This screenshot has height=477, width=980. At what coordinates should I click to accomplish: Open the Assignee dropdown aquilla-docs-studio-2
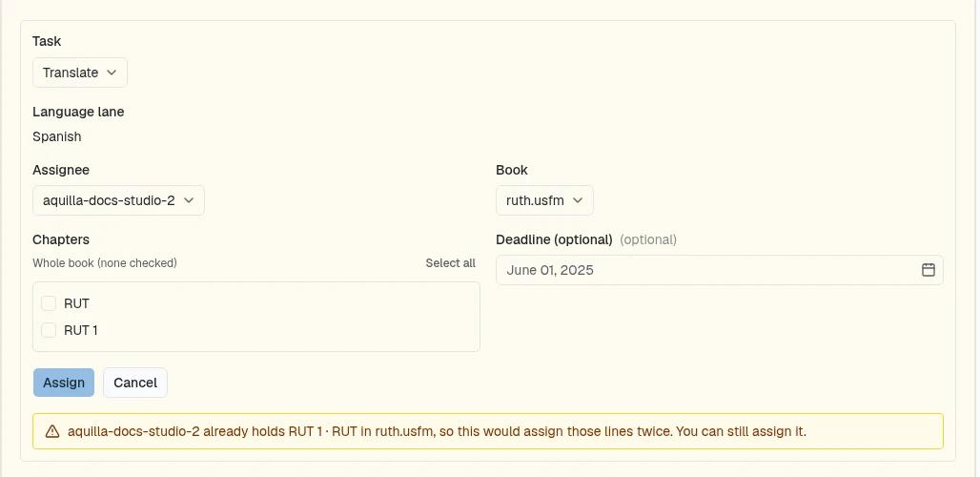click(119, 200)
